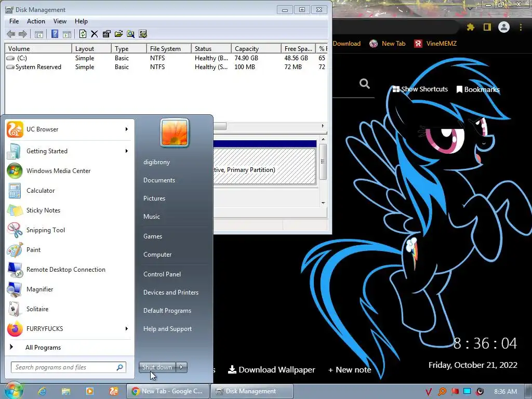The height and width of the screenshot is (399, 532).
Task: Open Calculator from the Start menu
Action: click(x=69, y=190)
